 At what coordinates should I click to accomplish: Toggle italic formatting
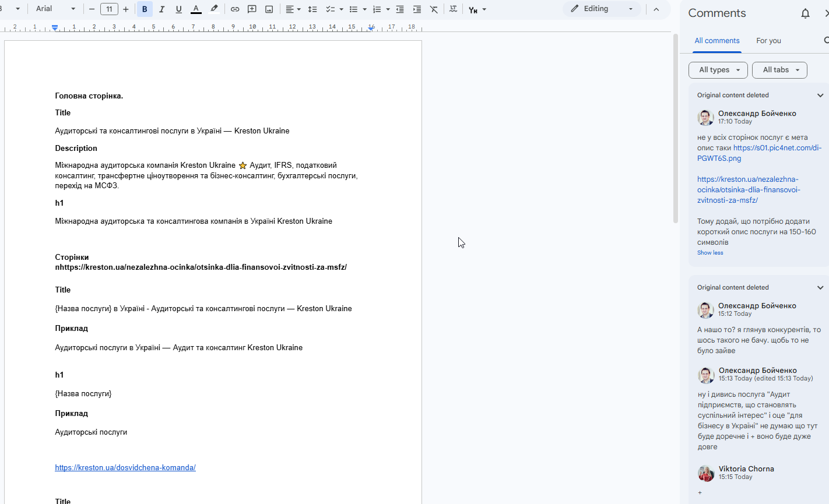(x=162, y=9)
